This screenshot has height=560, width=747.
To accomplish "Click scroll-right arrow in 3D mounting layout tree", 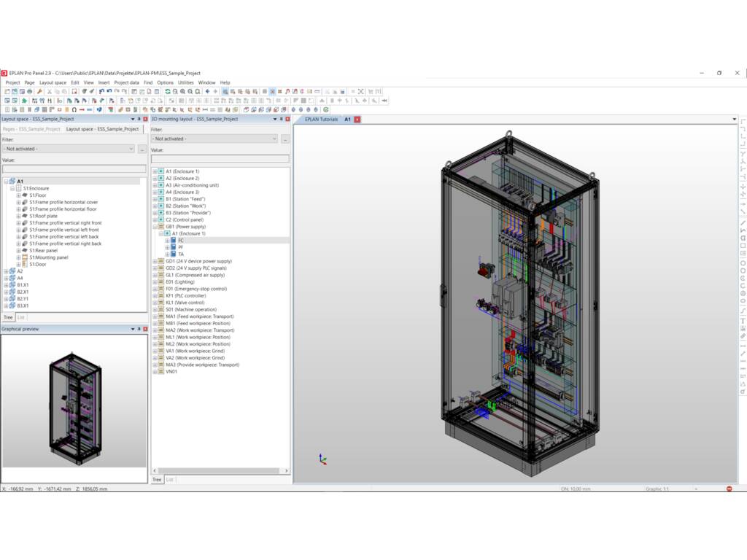I will tap(286, 470).
